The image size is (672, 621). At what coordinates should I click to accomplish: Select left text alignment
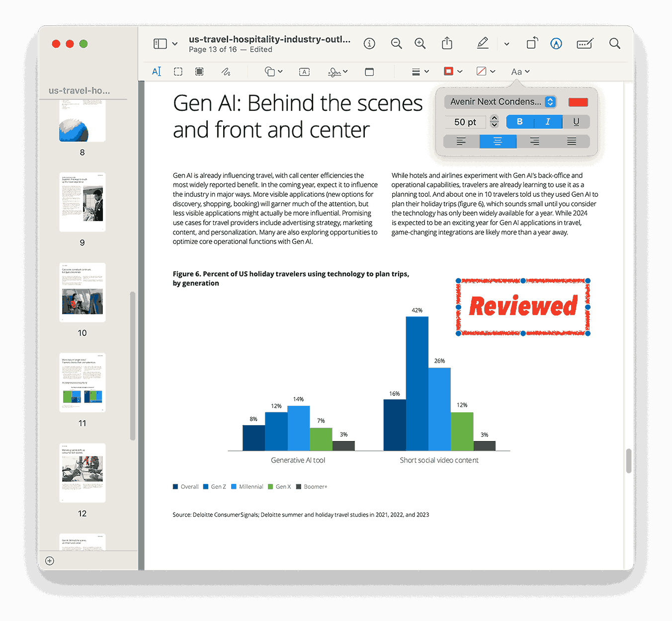click(x=460, y=141)
